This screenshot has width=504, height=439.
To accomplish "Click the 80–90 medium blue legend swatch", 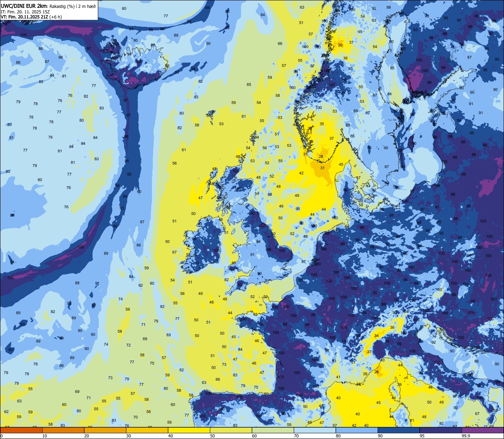I will 357,430.
